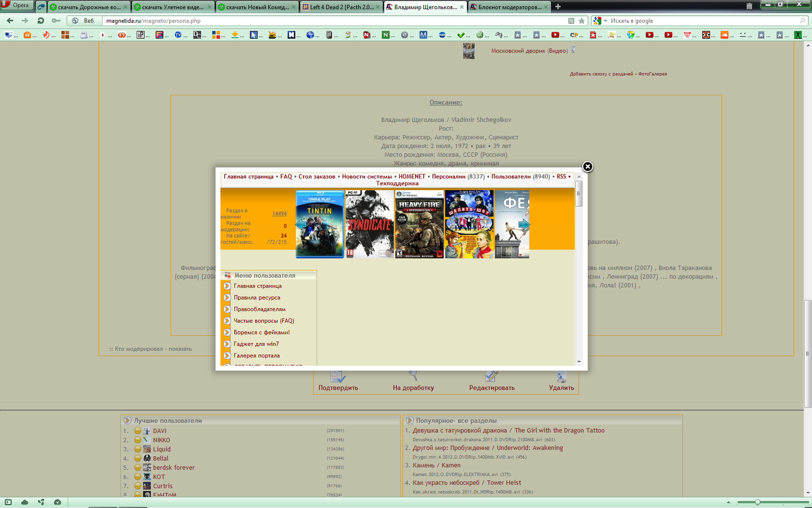Open the iP bookmark icon
Screen dimensions: 812x508
tap(140, 35)
